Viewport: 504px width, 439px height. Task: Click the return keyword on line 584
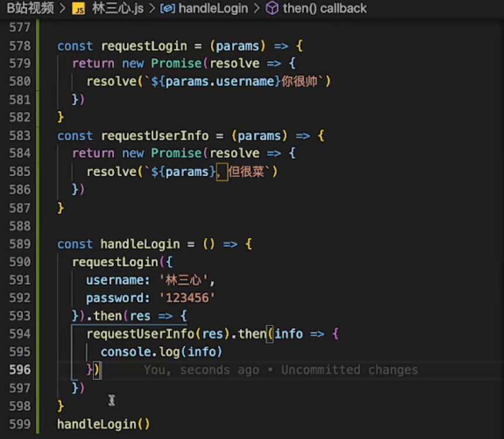(93, 153)
